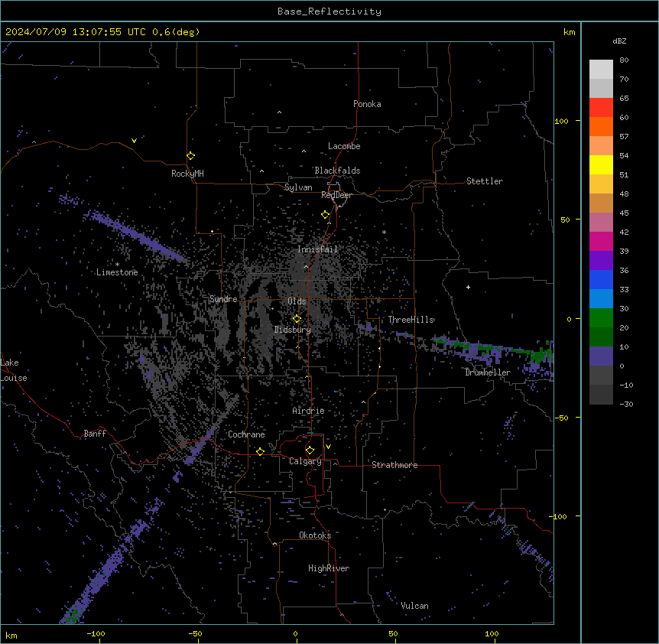Click the Lacombe city label
The image size is (659, 644).
pos(344,146)
